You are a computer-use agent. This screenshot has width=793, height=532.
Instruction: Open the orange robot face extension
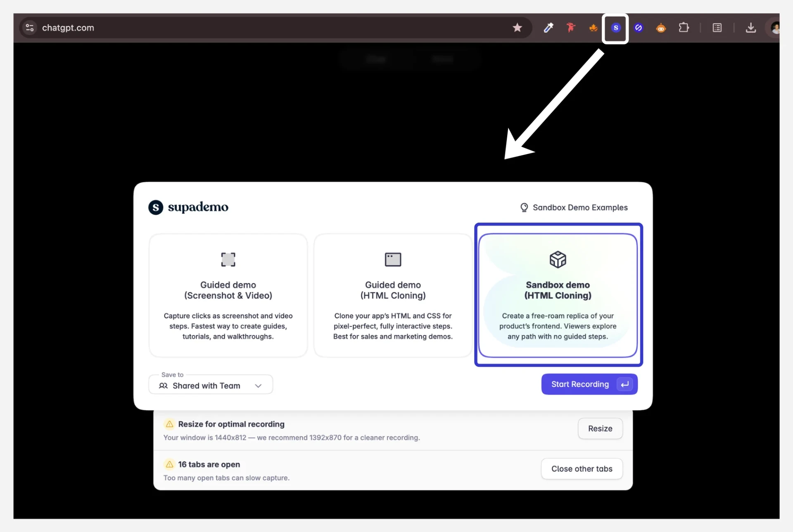661,28
